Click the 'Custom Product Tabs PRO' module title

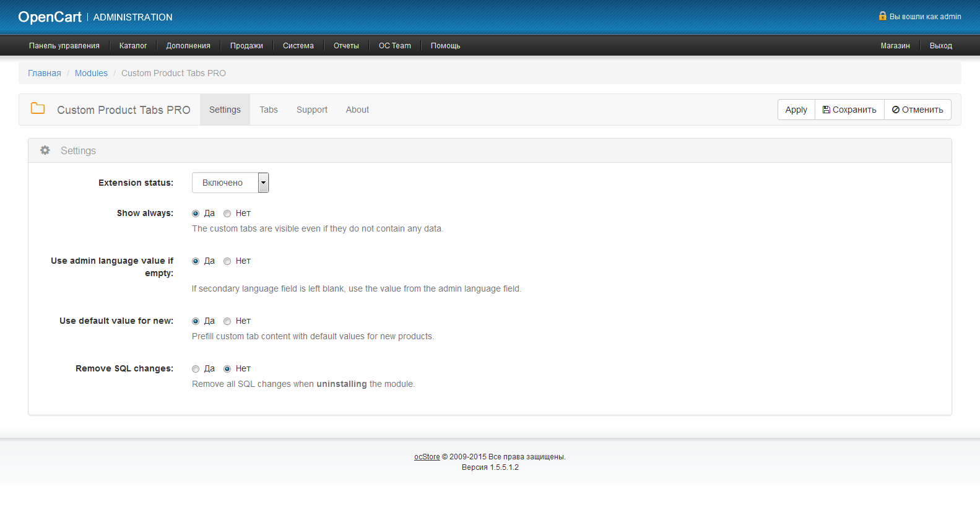tap(124, 110)
